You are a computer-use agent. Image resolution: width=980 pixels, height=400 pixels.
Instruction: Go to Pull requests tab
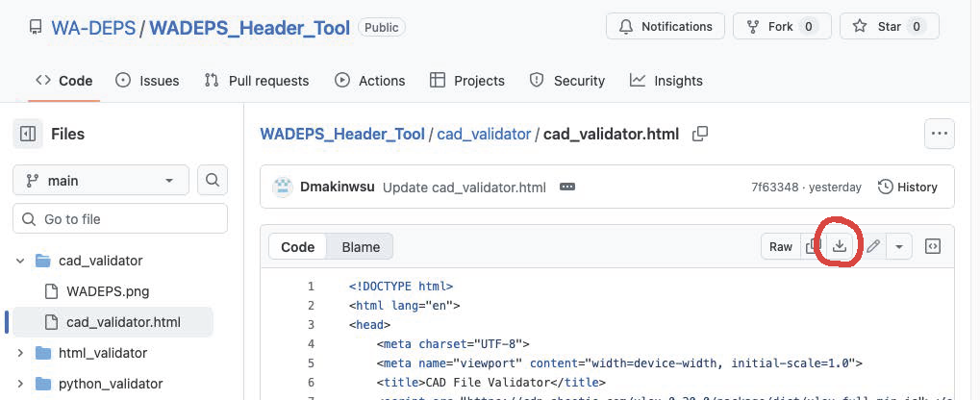click(257, 81)
